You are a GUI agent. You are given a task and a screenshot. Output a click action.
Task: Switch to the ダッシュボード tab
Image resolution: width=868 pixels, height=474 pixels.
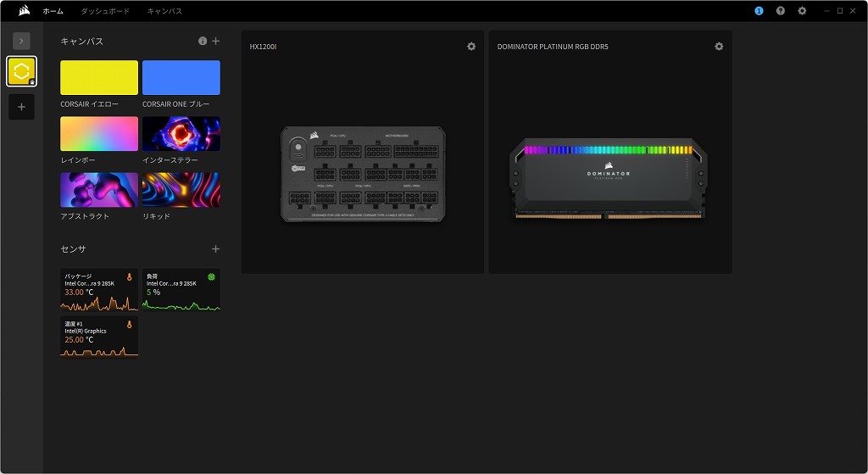coord(105,11)
